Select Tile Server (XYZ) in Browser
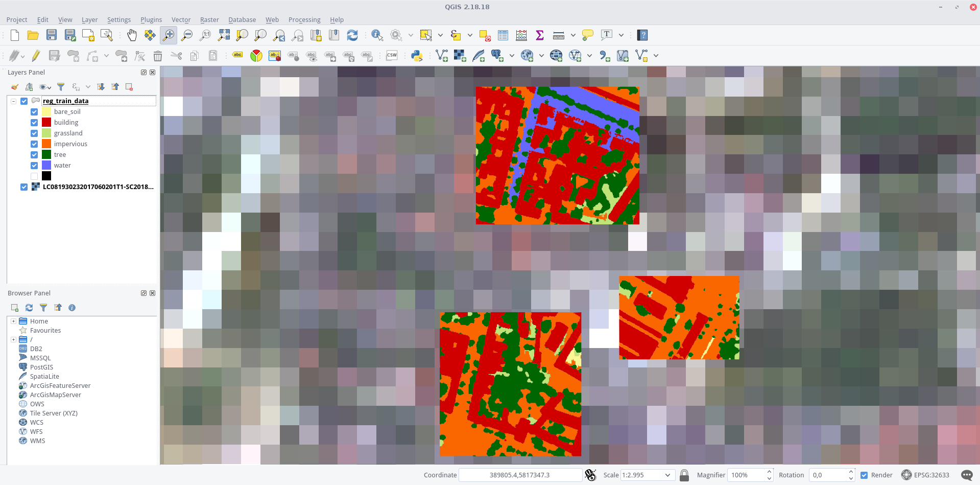980x485 pixels. (54, 413)
